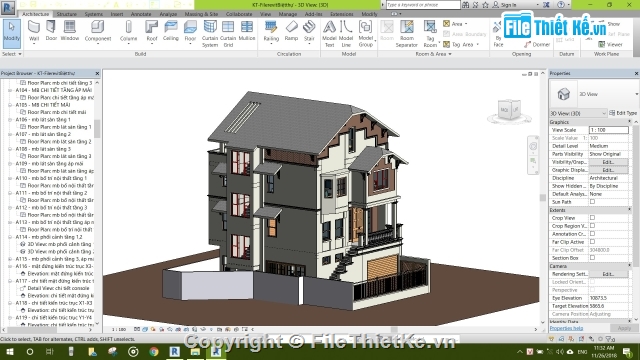Screen dimensions: 640x360
Task: Open the Properties help link
Action: [566, 328]
